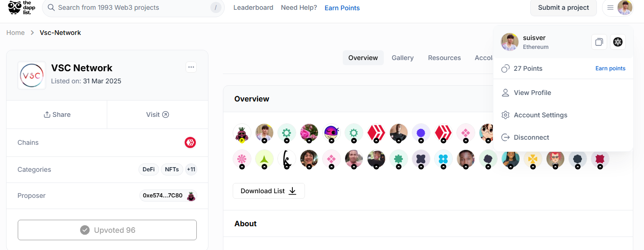Click the 27 Points label
Image resolution: width=644 pixels, height=250 pixels.
pyautogui.click(x=528, y=68)
